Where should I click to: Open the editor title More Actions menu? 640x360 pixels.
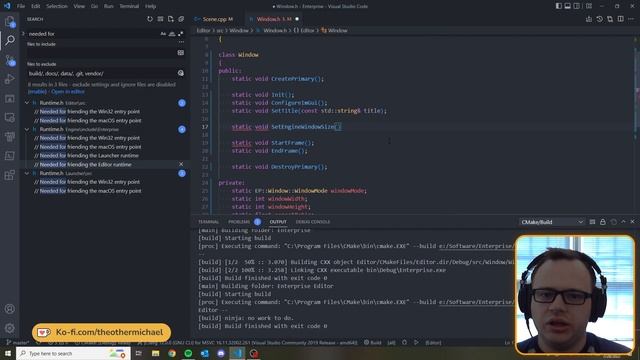coord(631,19)
